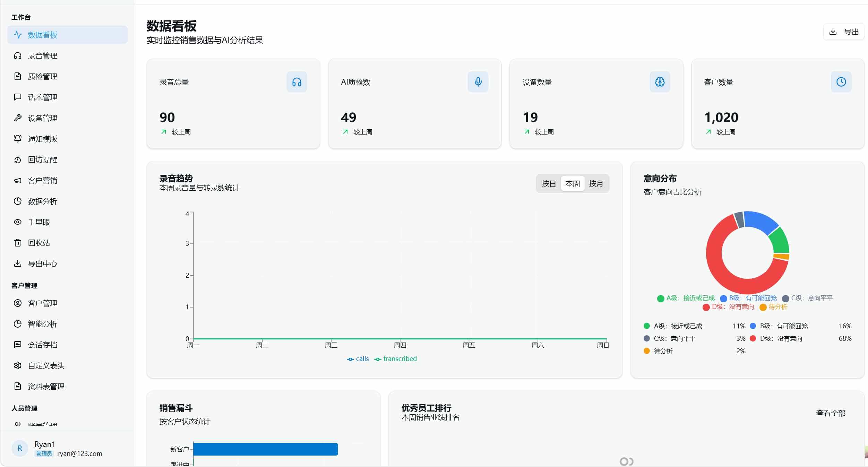
Task: Click the microphone icon on AI质检数 card
Action: (x=478, y=82)
